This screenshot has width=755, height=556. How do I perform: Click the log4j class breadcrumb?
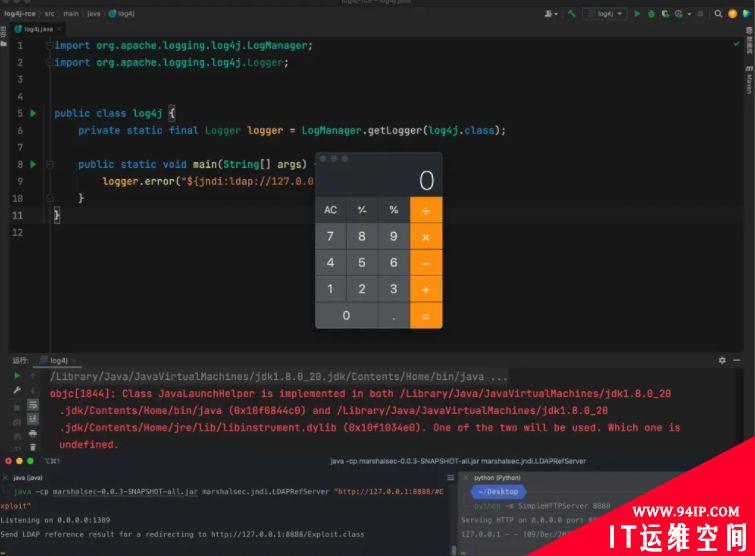[x=122, y=13]
